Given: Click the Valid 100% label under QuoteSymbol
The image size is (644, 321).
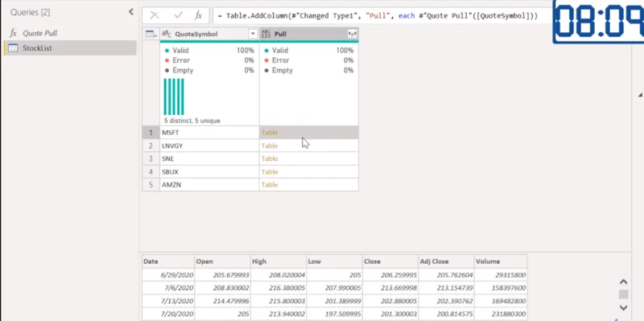Looking at the screenshot, I should (209, 51).
